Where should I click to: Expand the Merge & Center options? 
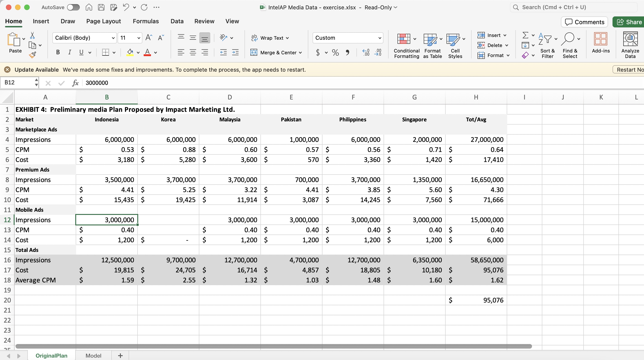(x=300, y=53)
